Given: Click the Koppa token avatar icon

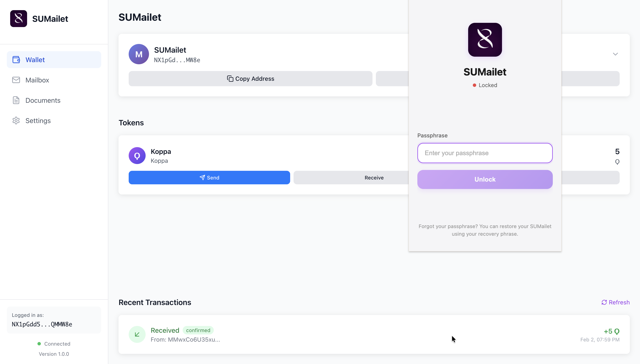Looking at the screenshot, I should (137, 155).
